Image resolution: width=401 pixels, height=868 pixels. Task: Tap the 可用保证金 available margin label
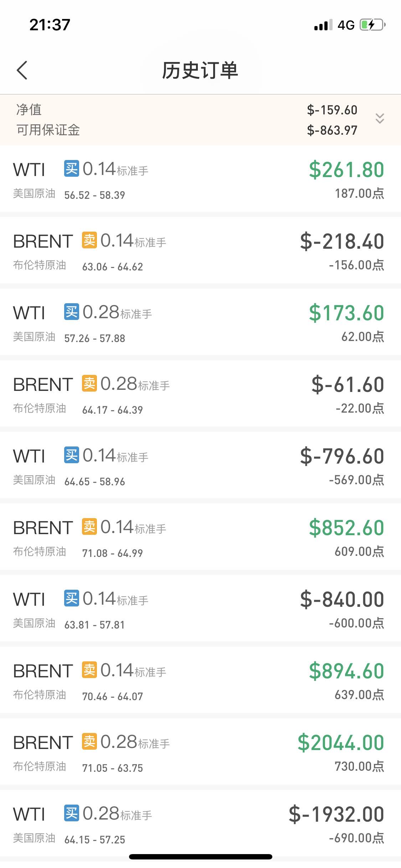(x=48, y=130)
